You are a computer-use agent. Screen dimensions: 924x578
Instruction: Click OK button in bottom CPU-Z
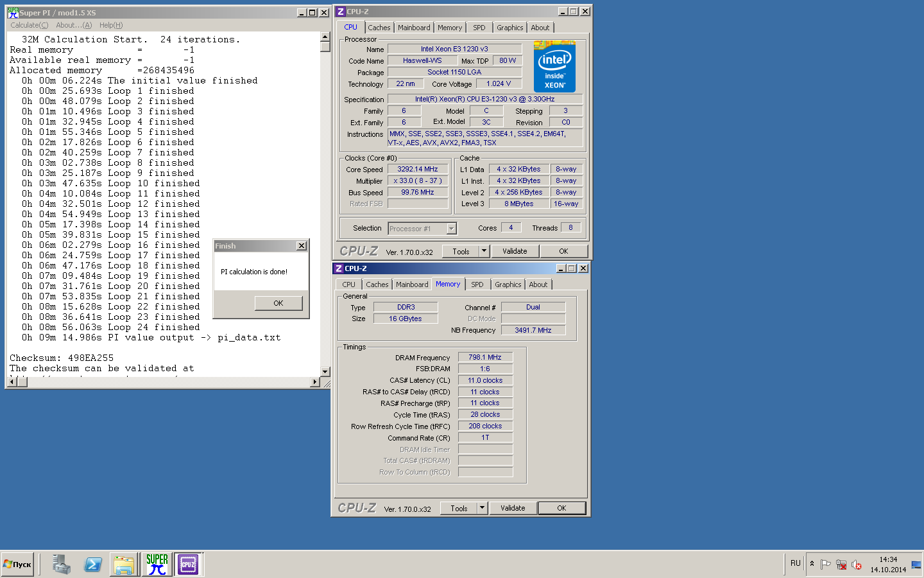tap(561, 508)
